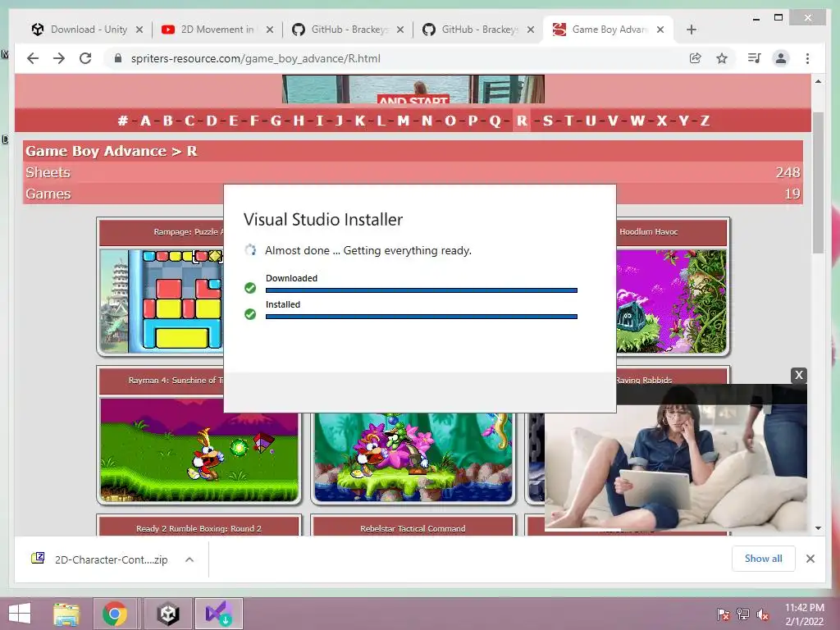Click the highlighted R index letter
The height and width of the screenshot is (630, 840).
(x=522, y=121)
